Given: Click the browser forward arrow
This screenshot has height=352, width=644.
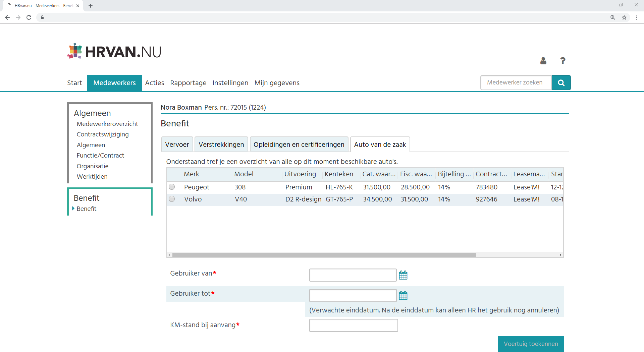Looking at the screenshot, I should [18, 17].
